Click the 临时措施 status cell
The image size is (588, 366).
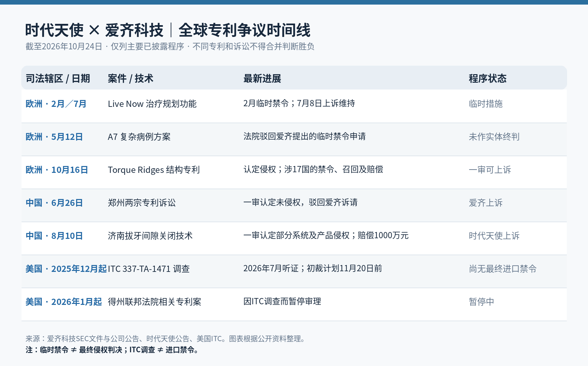tap(486, 104)
